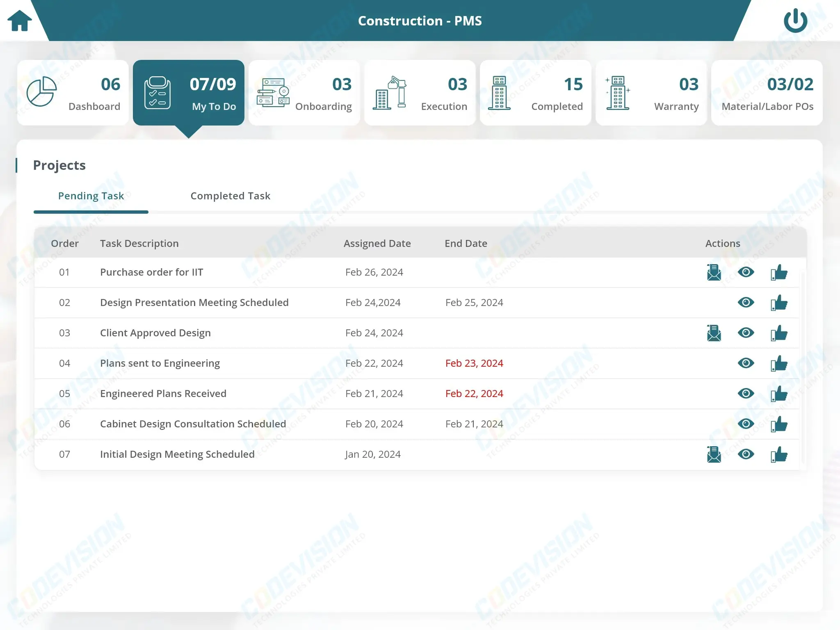View Cabinet Design Consultation Scheduled task

click(746, 424)
